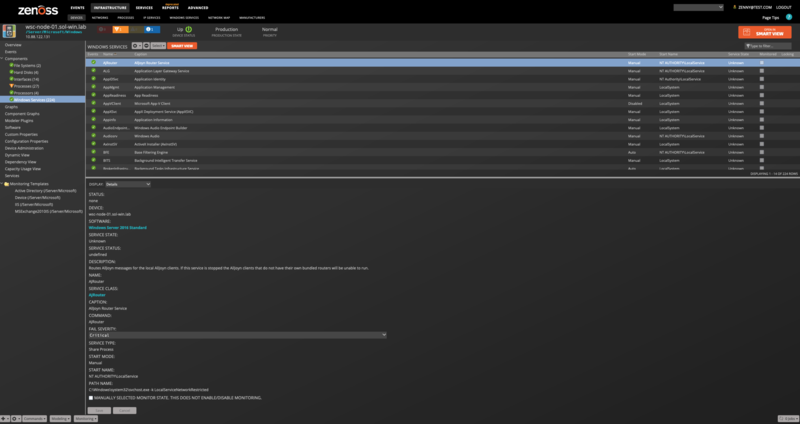800x424 pixels.
Task: Toggle Monitored checkbox for AppReadiness row
Action: point(762,95)
